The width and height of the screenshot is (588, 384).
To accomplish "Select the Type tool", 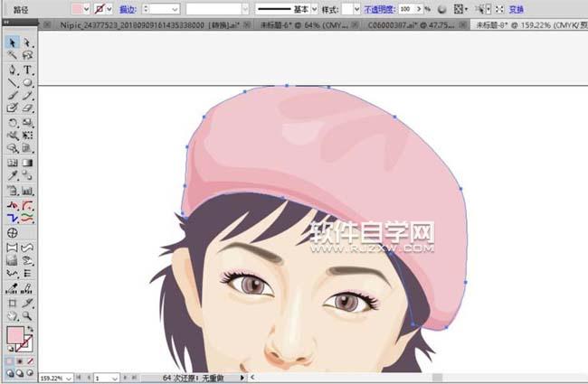I will coord(27,70).
